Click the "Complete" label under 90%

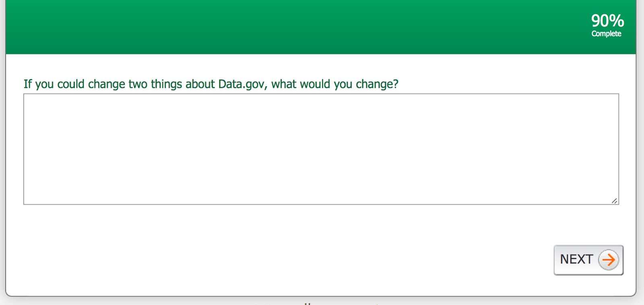606,34
